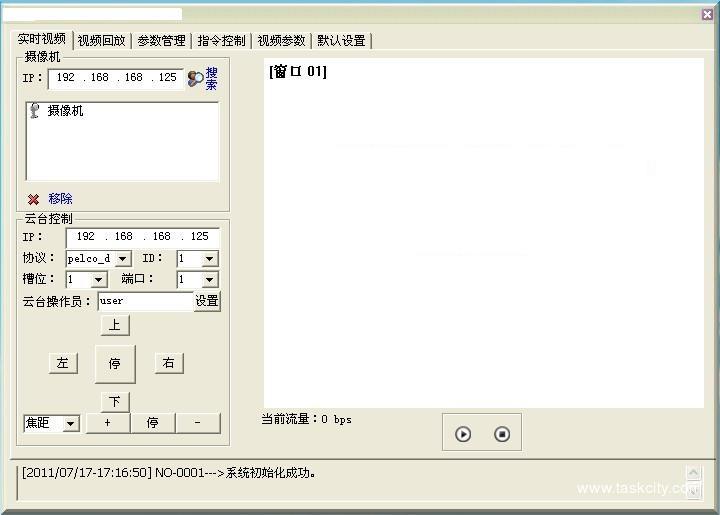Open the ID dropdown
Image resolution: width=720 pixels, height=515 pixels.
pos(209,258)
